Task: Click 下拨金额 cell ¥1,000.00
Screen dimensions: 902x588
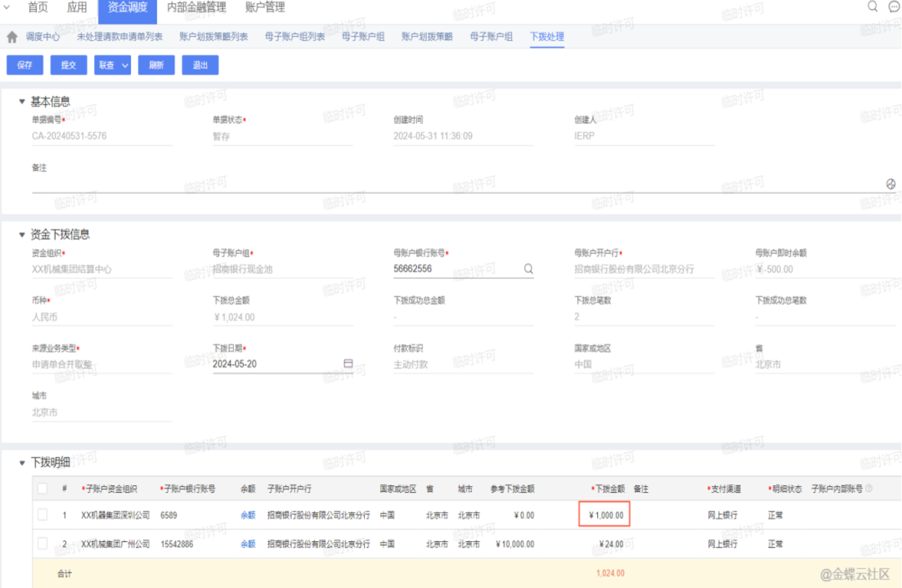Action: [x=605, y=515]
